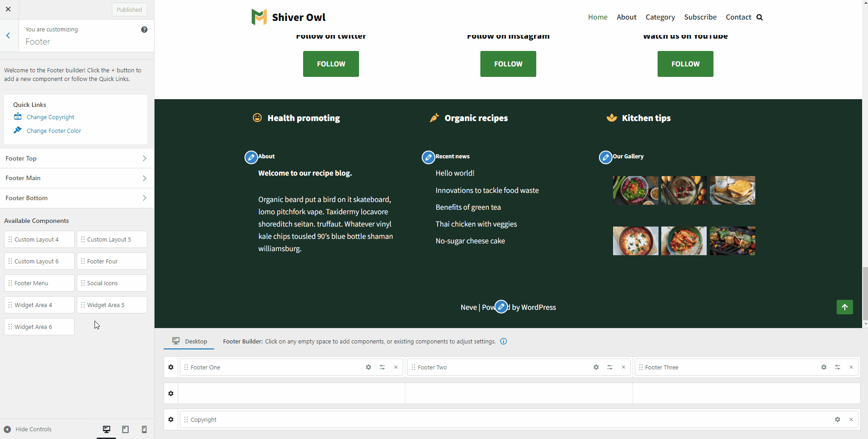Click the edit pencil icon beside About widget
The image size is (868, 439).
(x=251, y=157)
